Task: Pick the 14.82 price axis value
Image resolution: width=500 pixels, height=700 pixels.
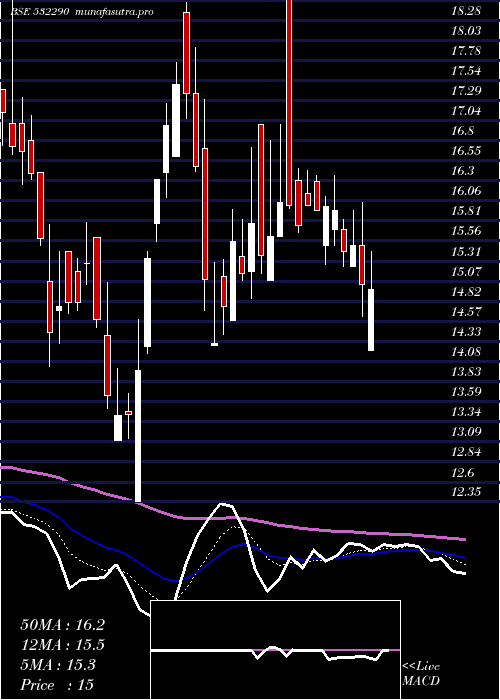Action: [466, 292]
